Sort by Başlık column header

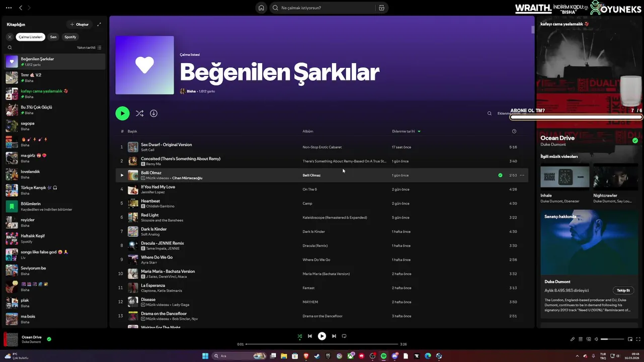pos(132,131)
